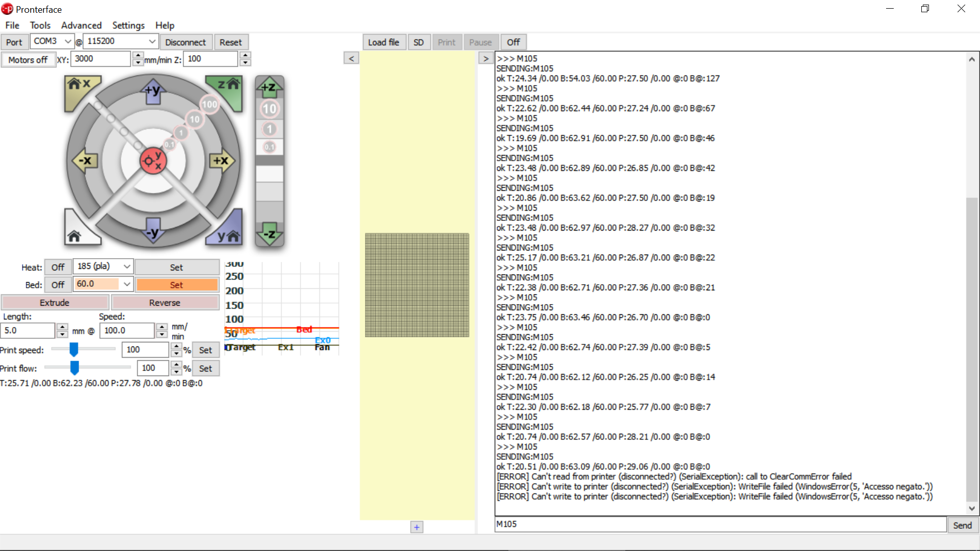Click Motors off button

28,60
